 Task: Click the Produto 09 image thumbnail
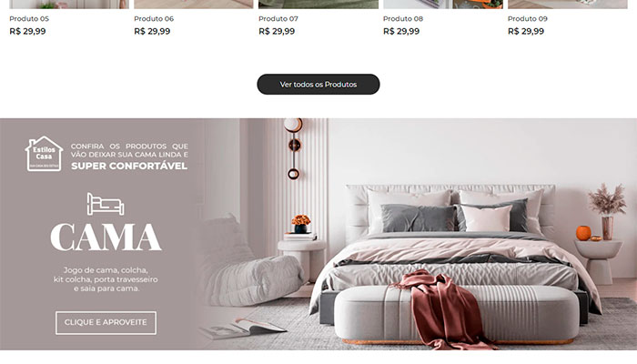point(568,4)
